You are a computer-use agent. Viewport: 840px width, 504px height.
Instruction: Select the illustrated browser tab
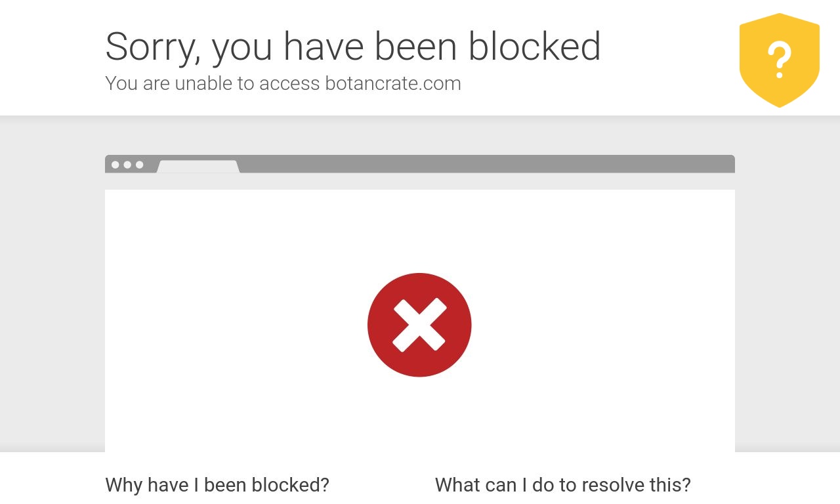click(x=198, y=167)
